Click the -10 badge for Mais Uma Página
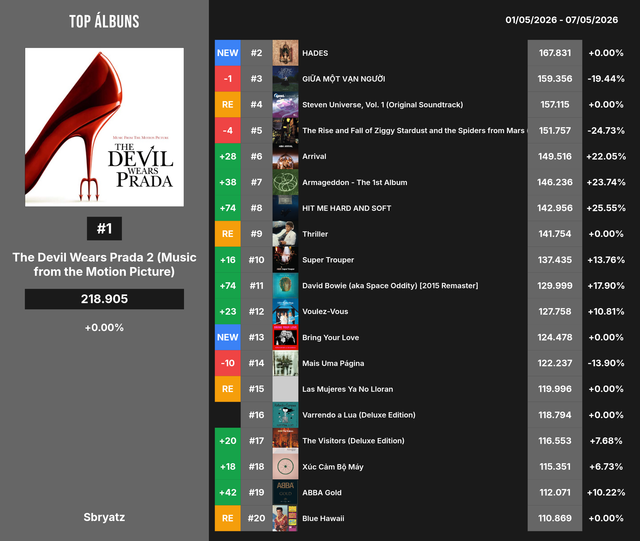The height and width of the screenshot is (541, 640). point(228,363)
